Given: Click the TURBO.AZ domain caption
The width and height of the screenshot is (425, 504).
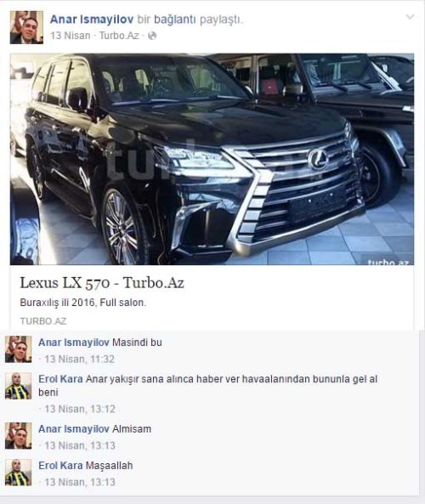Looking at the screenshot, I should [x=43, y=321].
